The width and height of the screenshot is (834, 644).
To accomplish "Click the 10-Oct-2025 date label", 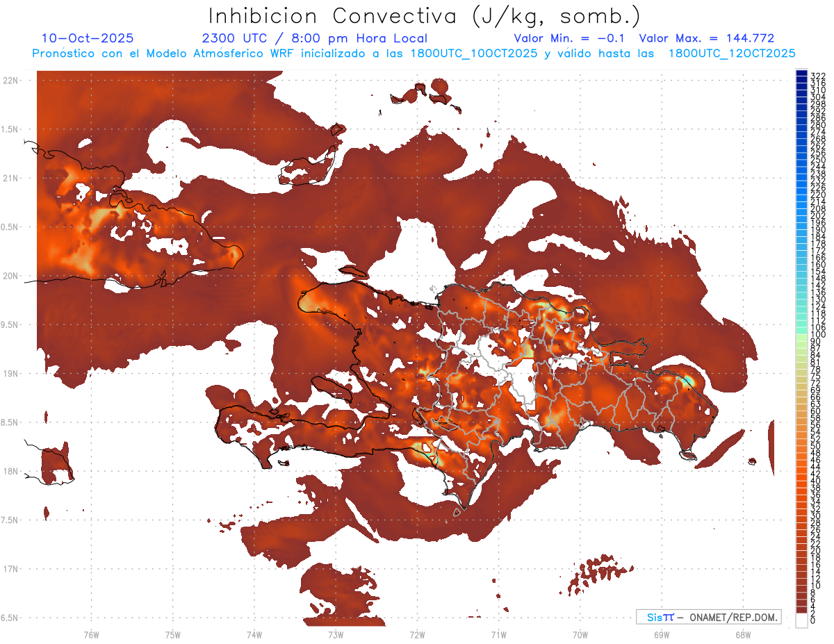I will coord(88,38).
